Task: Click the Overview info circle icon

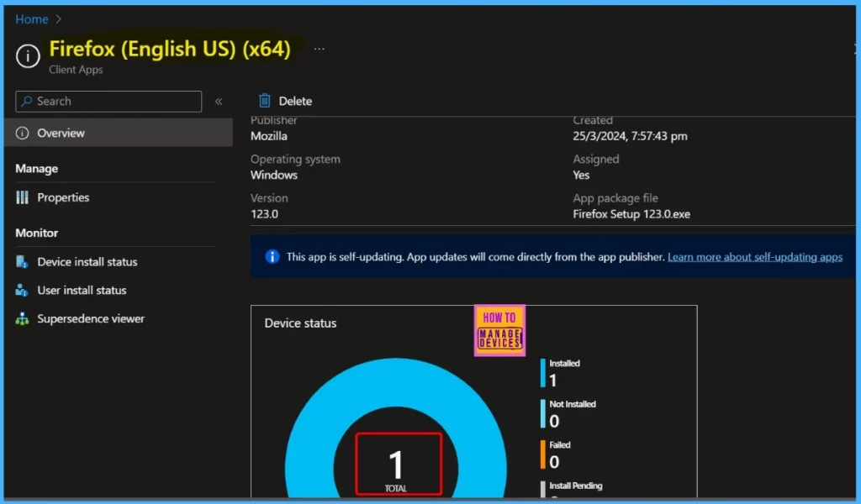Action: 23,133
